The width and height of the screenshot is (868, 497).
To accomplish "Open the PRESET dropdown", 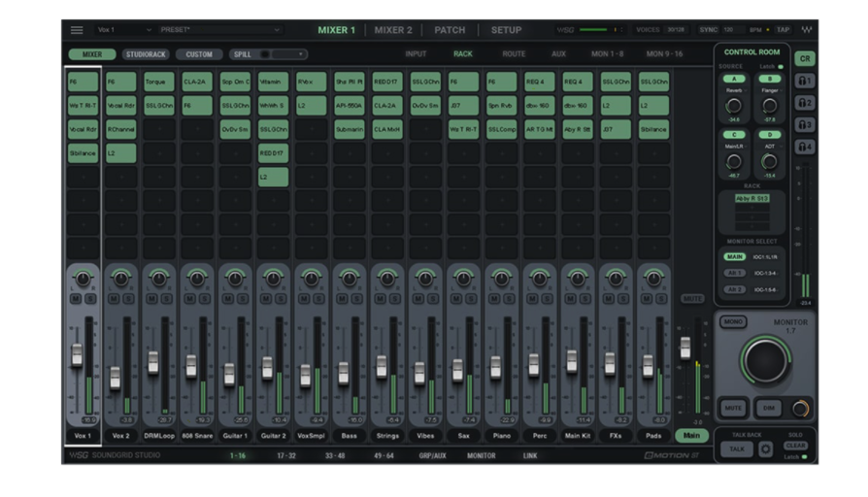I will coord(219,30).
